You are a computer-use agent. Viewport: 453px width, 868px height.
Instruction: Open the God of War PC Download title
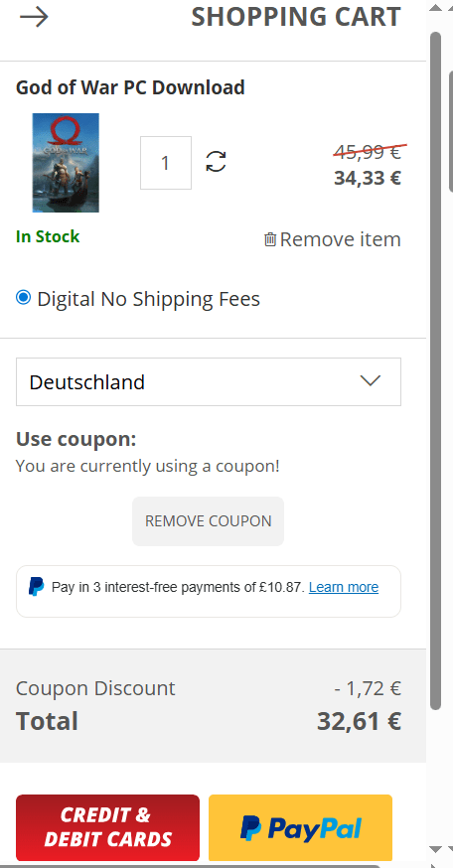[130, 87]
